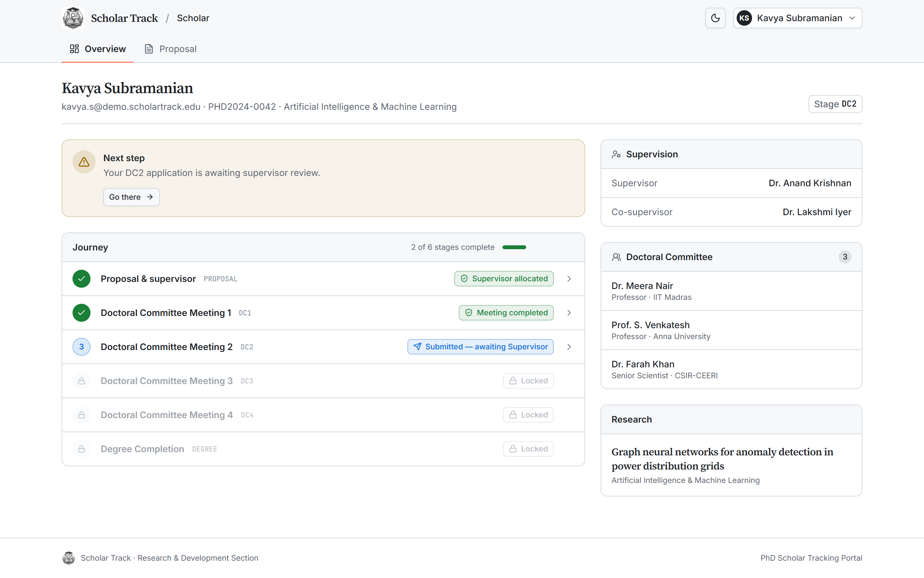924x578 pixels.
Task: Click the Locked badge for Doctoral Committee Meeting 3
Action: coord(528,381)
